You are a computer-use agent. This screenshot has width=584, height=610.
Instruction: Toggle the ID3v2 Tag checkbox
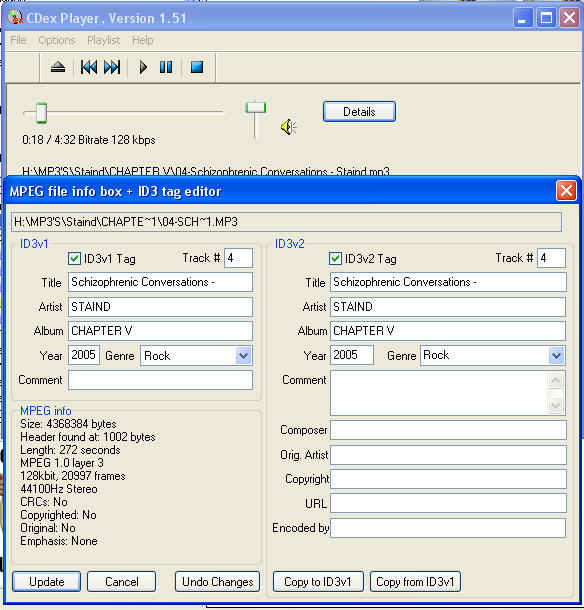[x=335, y=259]
